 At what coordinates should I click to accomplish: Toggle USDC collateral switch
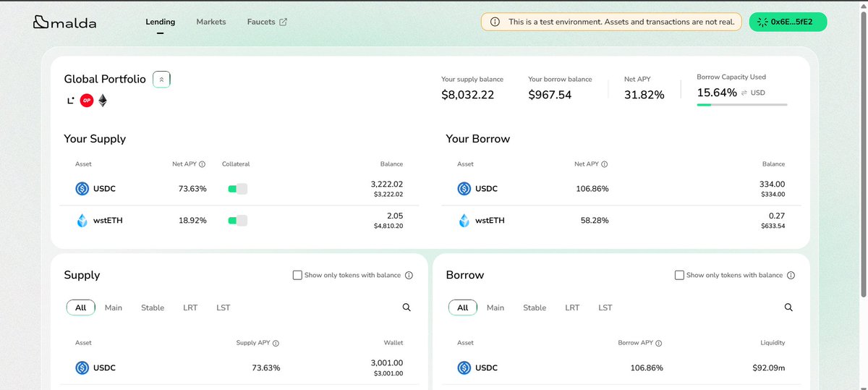237,189
